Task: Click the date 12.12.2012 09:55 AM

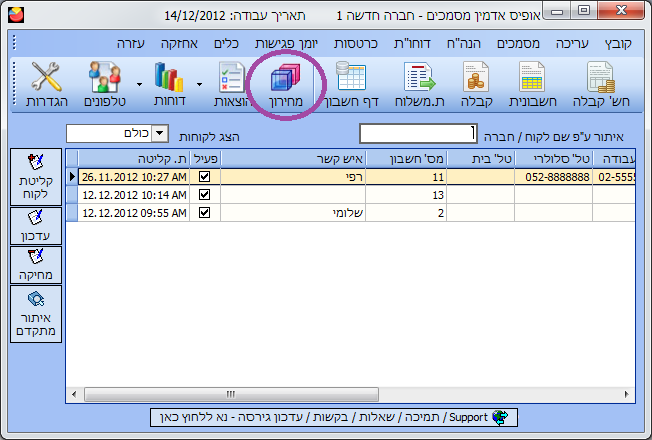Action: tap(134, 213)
